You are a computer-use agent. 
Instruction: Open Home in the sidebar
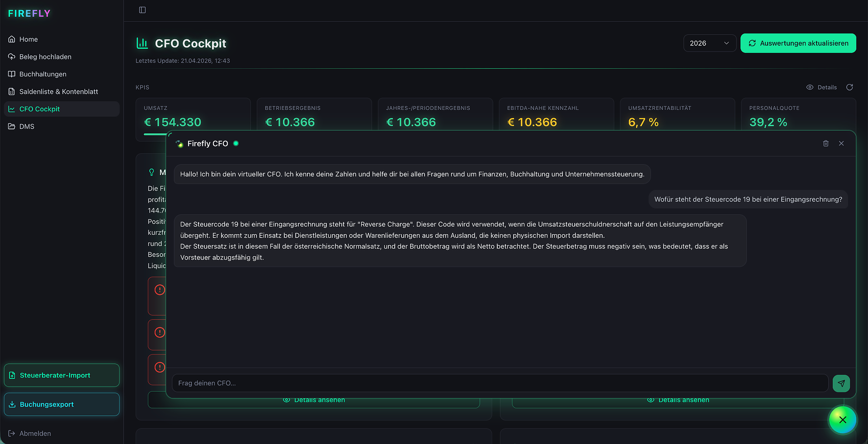pyautogui.click(x=62, y=39)
